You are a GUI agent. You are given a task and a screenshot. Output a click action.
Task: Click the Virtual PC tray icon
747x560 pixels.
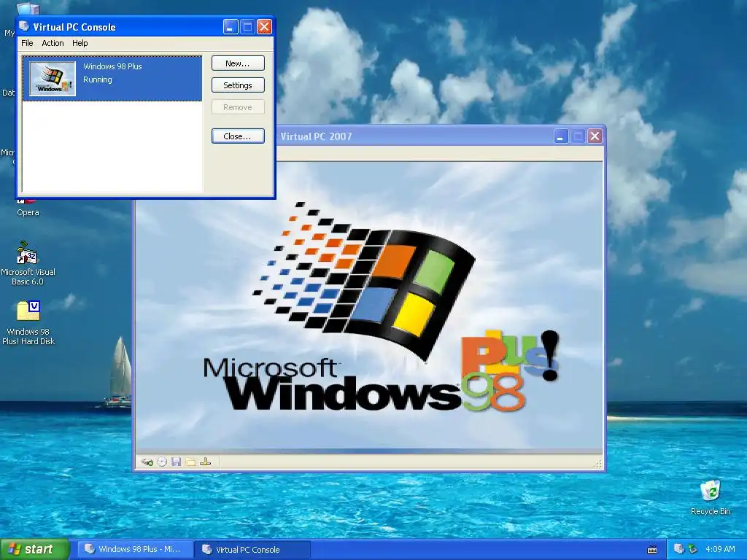(x=679, y=549)
